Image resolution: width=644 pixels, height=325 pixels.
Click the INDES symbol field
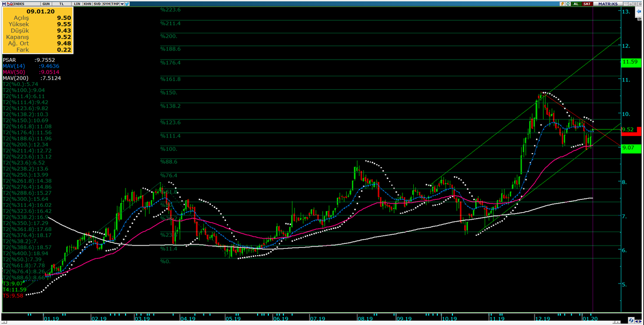click(27, 4)
